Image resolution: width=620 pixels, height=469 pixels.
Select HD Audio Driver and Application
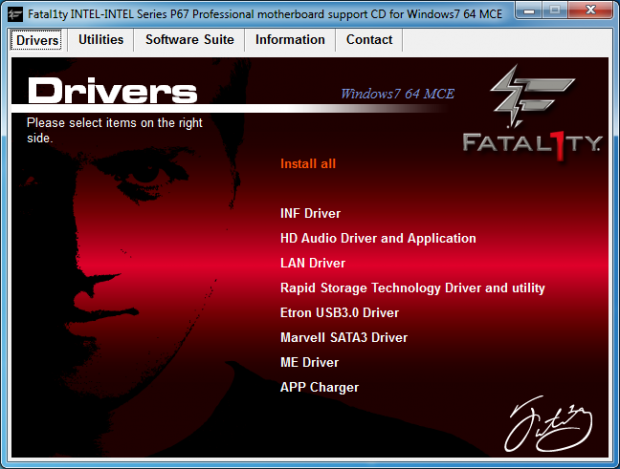[x=378, y=238]
